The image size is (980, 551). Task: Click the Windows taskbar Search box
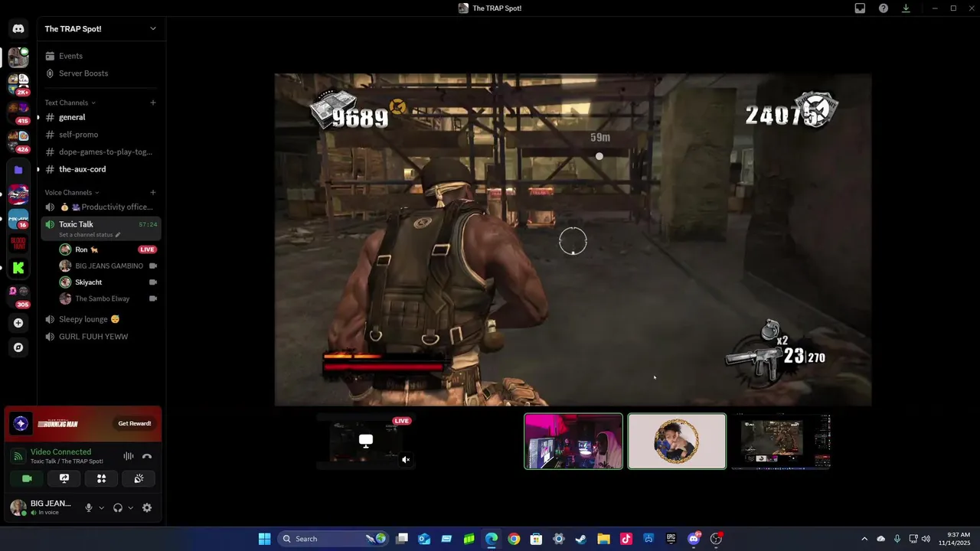click(332, 539)
